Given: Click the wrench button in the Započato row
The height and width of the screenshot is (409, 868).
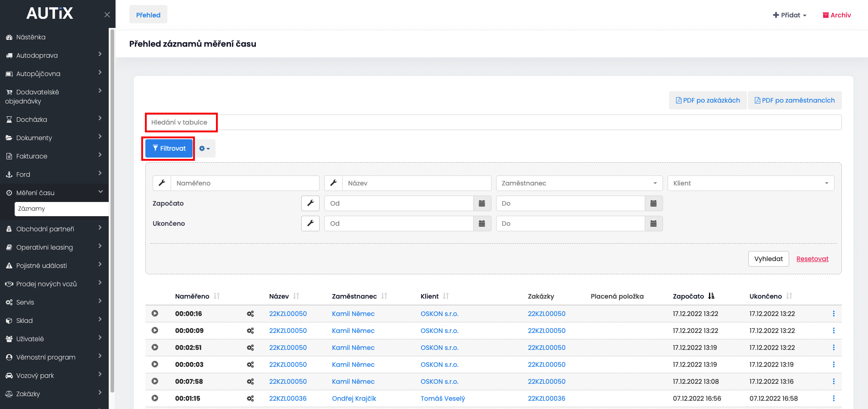Looking at the screenshot, I should tap(310, 203).
